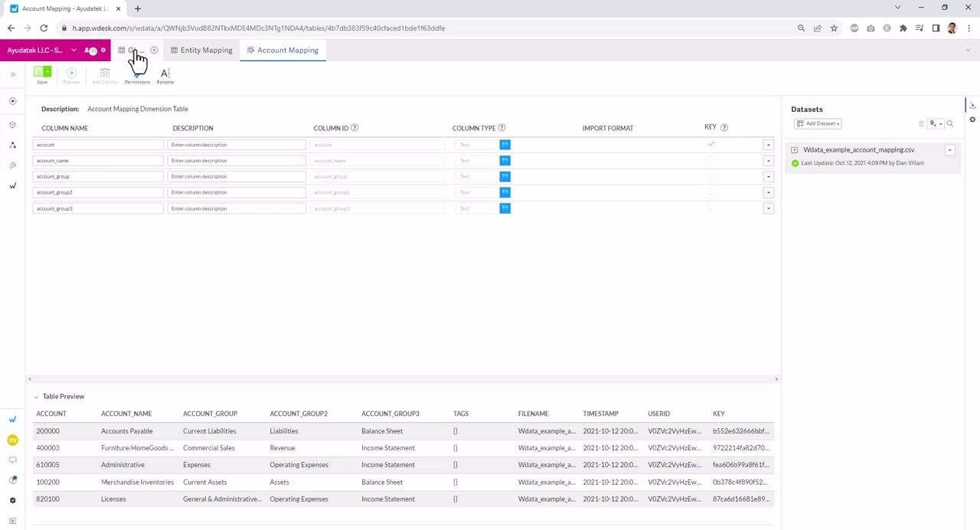Click the text type icon for account_group3 row
The width and height of the screenshot is (980, 530).
505,208
